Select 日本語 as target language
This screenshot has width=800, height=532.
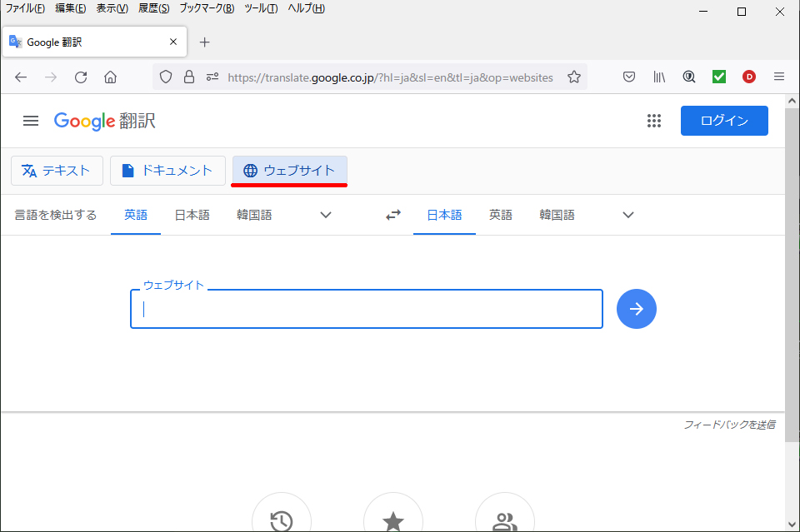[444, 215]
